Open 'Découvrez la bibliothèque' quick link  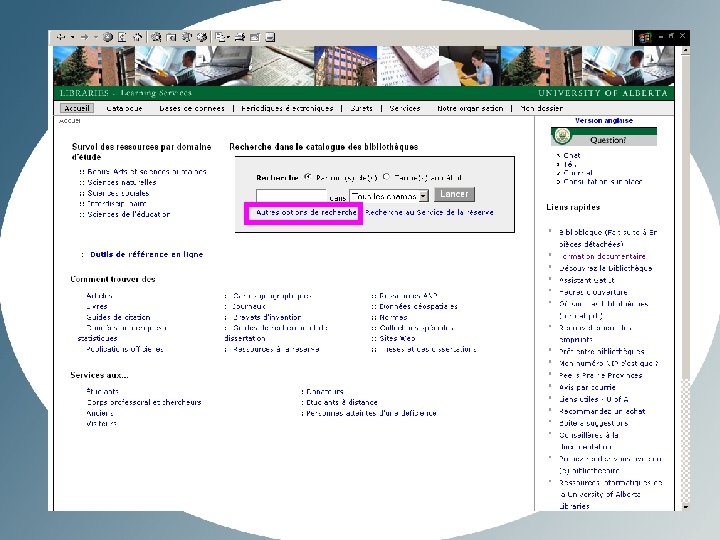(x=606, y=268)
